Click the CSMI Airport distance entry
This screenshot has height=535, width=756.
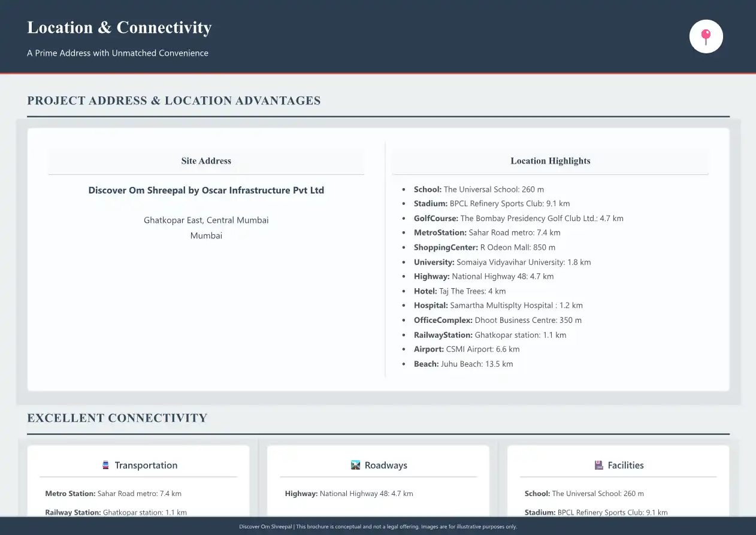[x=466, y=349]
